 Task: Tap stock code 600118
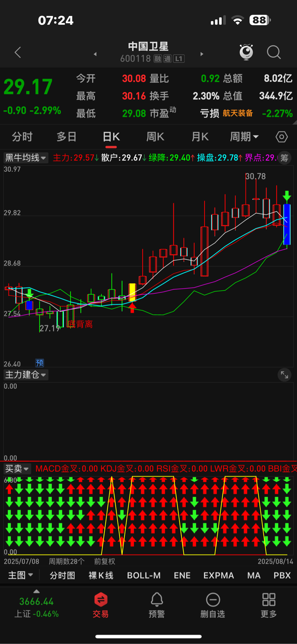click(x=135, y=59)
